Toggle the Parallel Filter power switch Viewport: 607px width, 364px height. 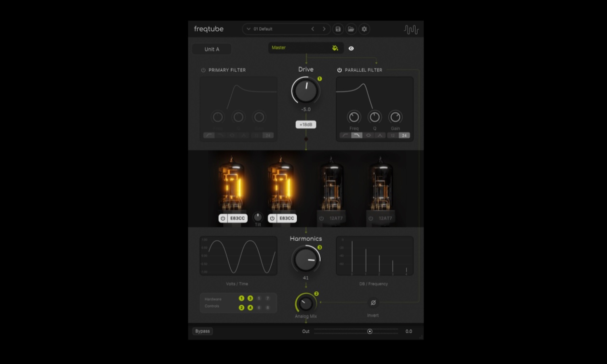[x=340, y=69]
